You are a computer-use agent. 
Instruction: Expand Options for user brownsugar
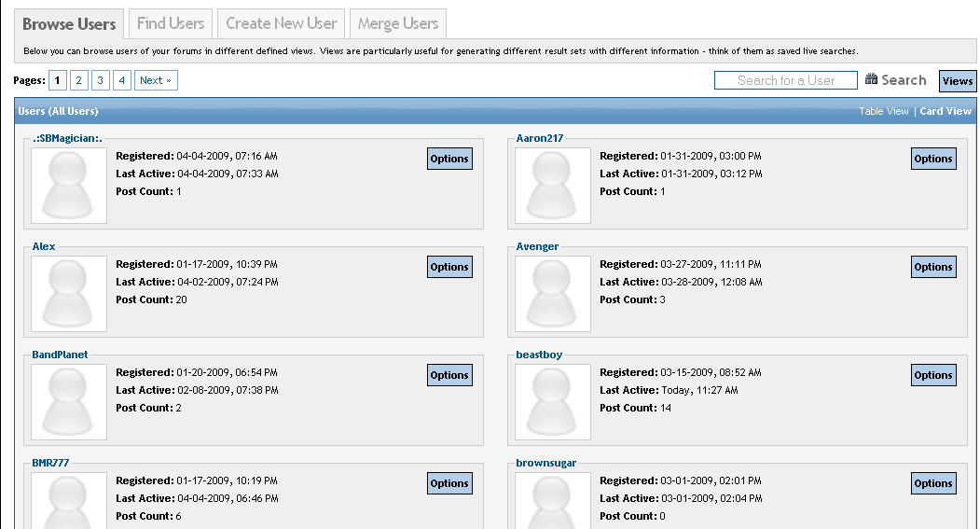click(x=932, y=483)
